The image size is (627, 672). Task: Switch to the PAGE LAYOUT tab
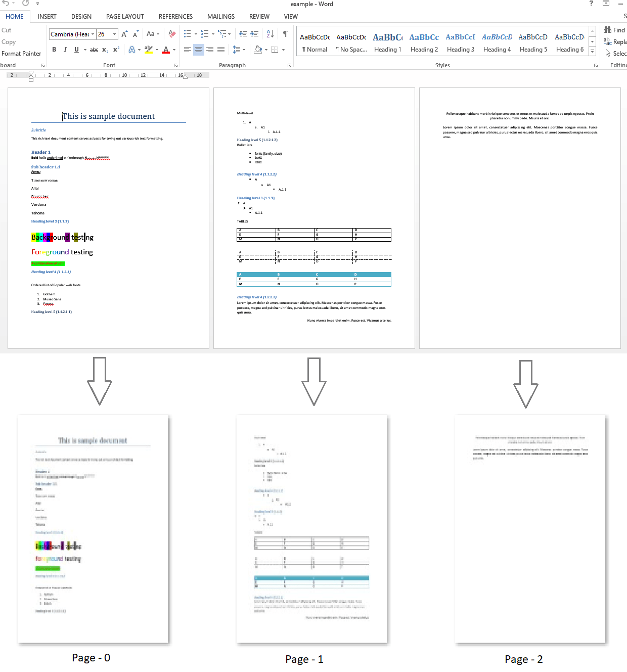click(x=125, y=17)
